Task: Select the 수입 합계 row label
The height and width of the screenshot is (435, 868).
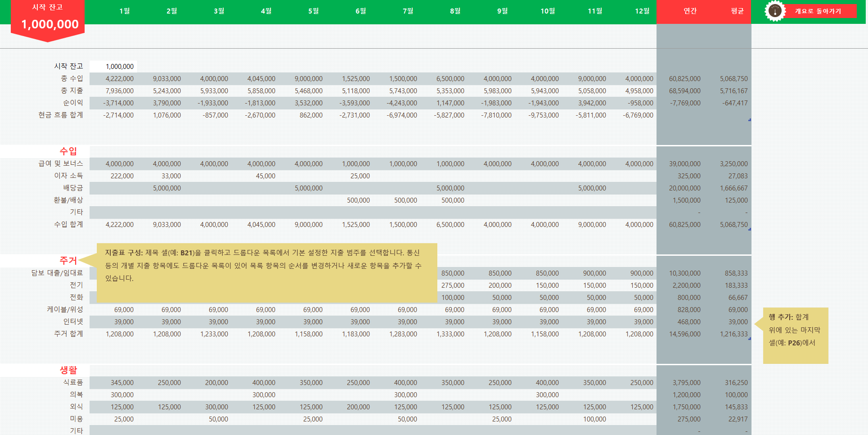Action: (x=68, y=224)
